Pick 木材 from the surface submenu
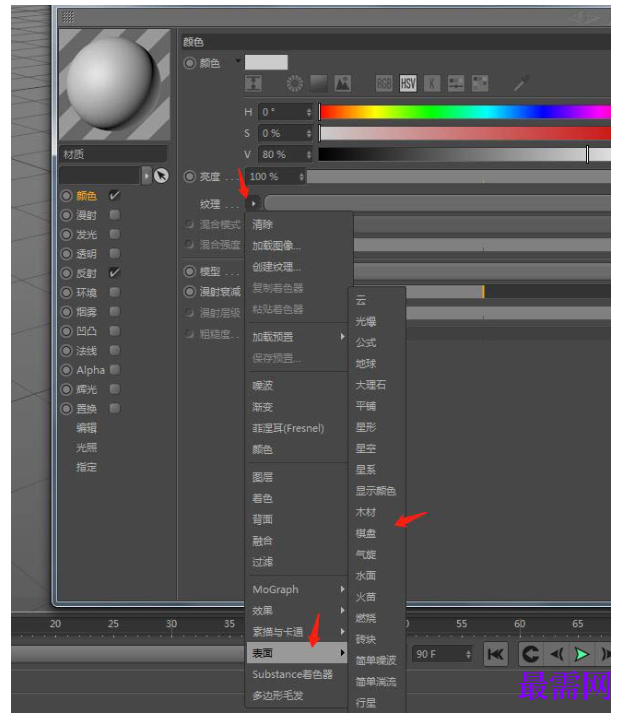630x717 pixels. coord(366,512)
